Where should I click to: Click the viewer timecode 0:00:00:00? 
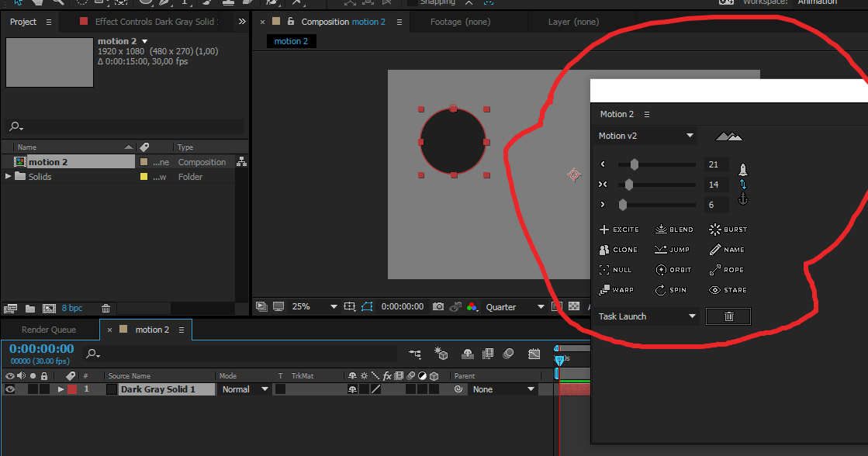click(403, 306)
